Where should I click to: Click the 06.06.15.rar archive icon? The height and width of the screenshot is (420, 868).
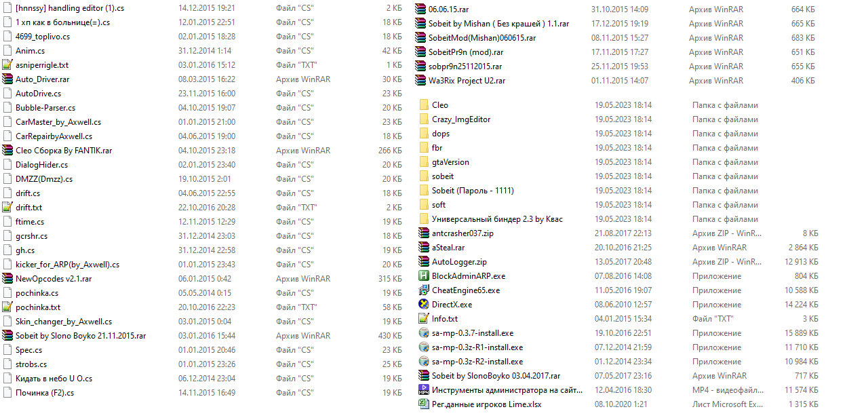click(420, 9)
